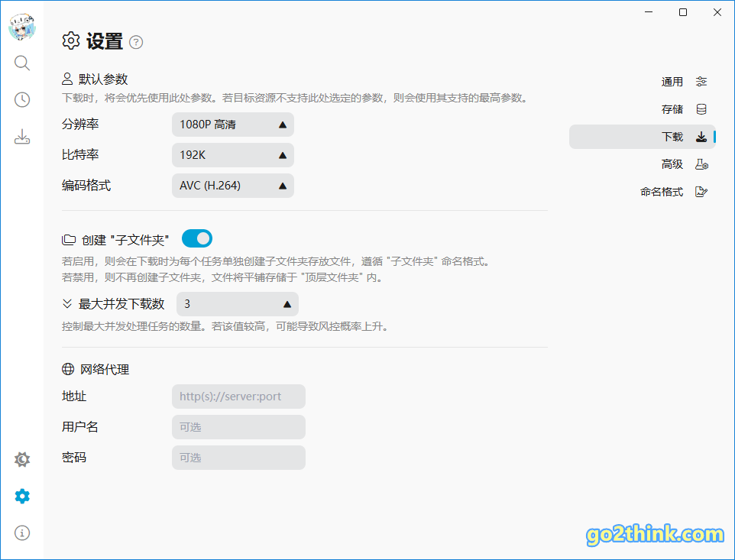Click the 高级 flask icon
The height and width of the screenshot is (560, 735).
coord(701,164)
